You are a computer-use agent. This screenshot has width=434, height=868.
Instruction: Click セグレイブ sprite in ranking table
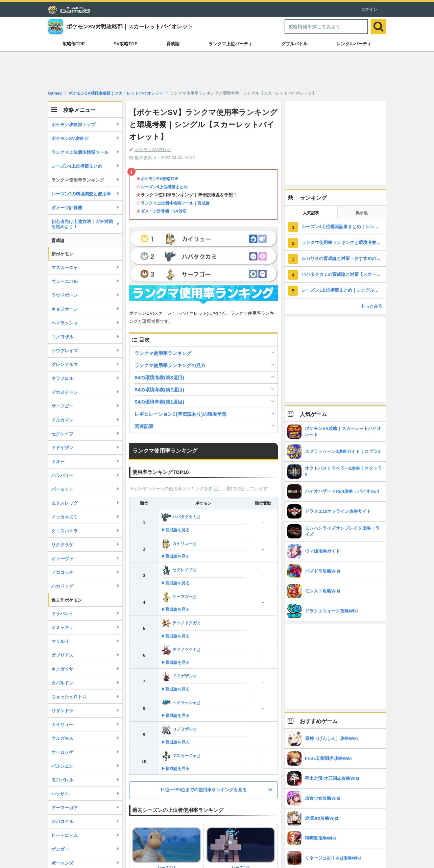[166, 570]
